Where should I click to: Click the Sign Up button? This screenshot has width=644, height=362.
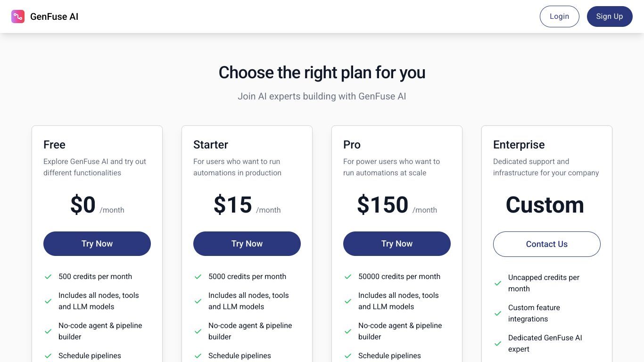tap(610, 16)
